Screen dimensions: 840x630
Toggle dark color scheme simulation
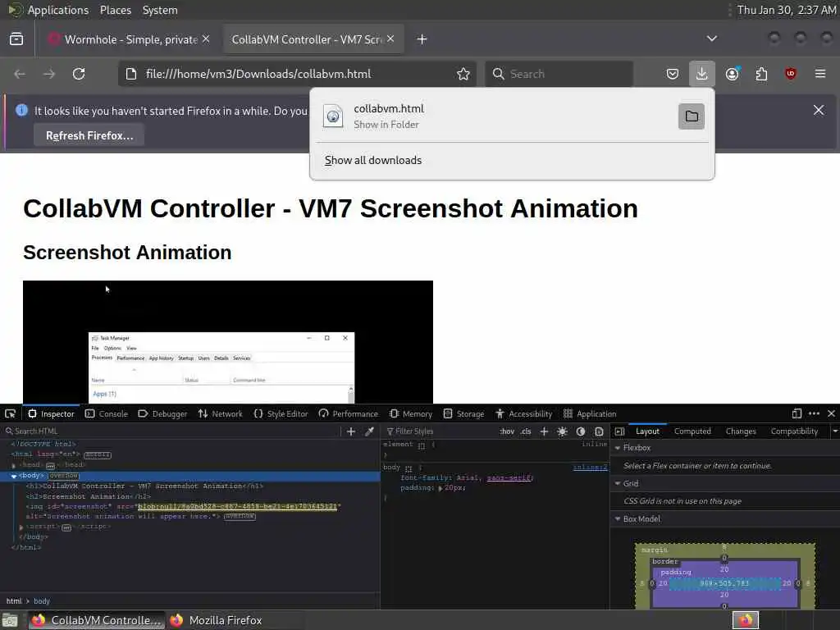point(581,431)
